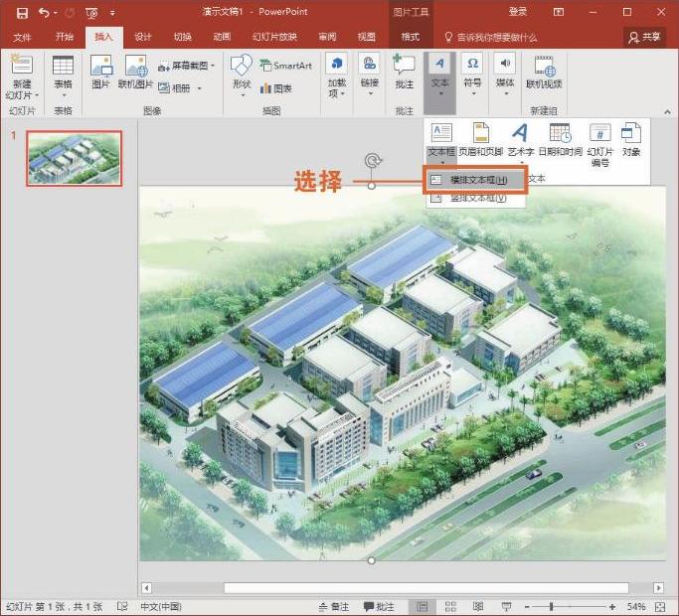Switch to Slide Sorter view
Viewport: 679px width, 616px height.
point(450,606)
